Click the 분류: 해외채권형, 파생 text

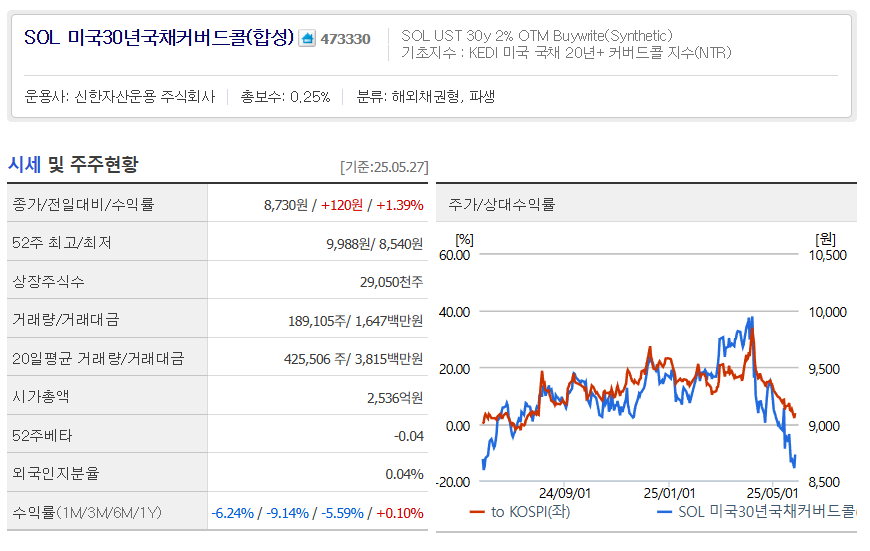pos(426,97)
